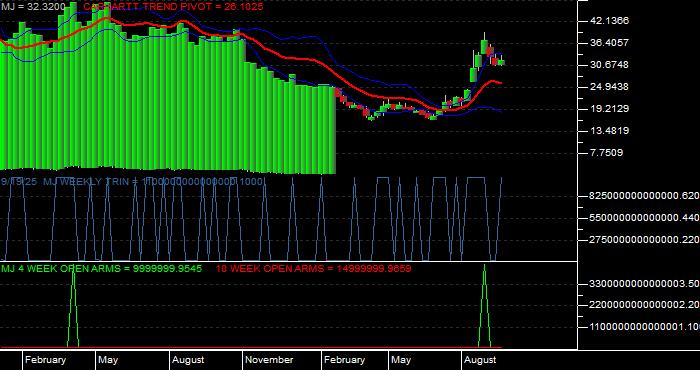Click the 550000000000000.440 TRIN axis value
The width and height of the screenshot is (700, 370).
(x=645, y=218)
